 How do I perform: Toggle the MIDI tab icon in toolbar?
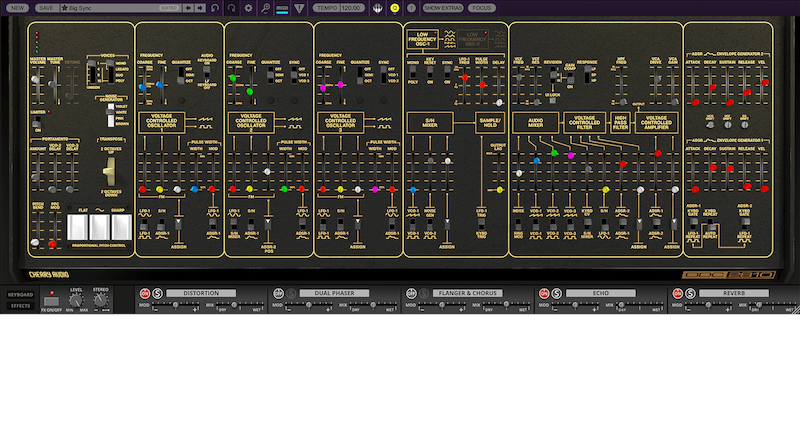point(282,8)
